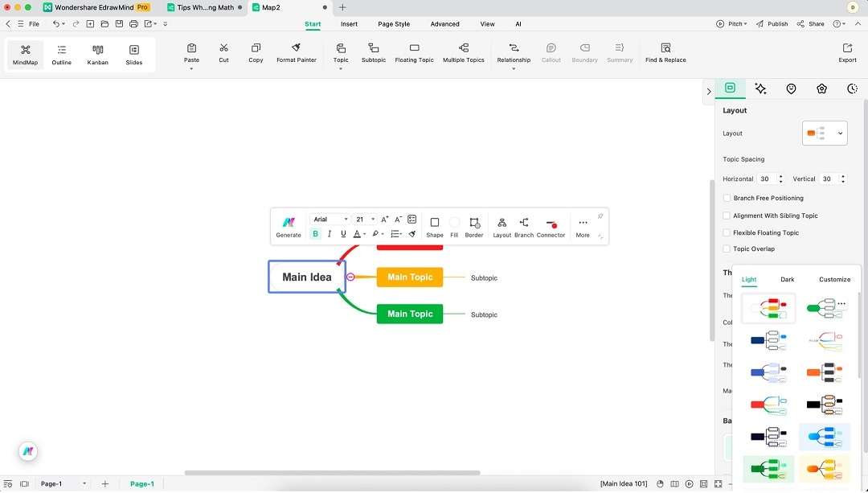Open the Pitch dropdown
The image size is (868, 493).
731,24
